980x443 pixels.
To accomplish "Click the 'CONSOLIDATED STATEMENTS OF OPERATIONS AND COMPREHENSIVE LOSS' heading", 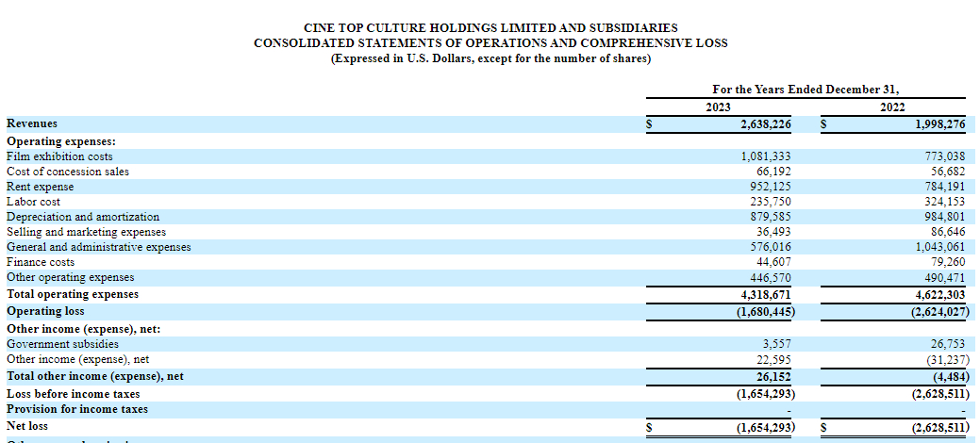I will click(490, 43).
